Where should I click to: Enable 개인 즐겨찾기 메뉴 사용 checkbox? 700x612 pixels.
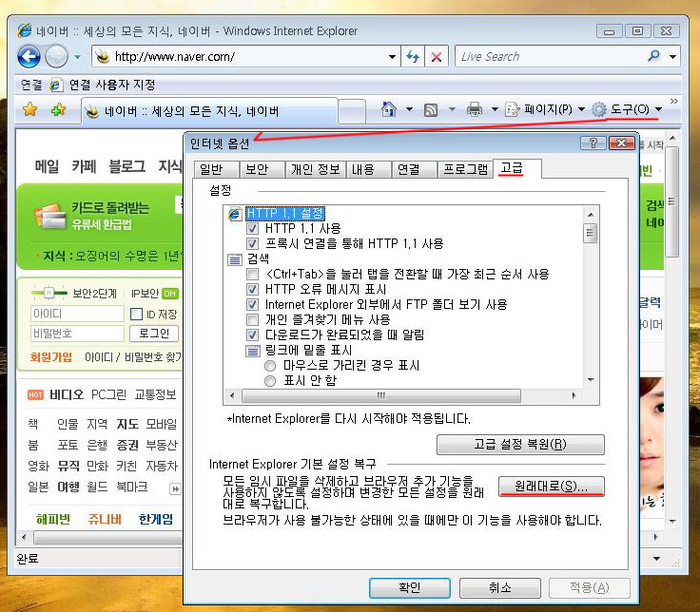click(x=252, y=320)
